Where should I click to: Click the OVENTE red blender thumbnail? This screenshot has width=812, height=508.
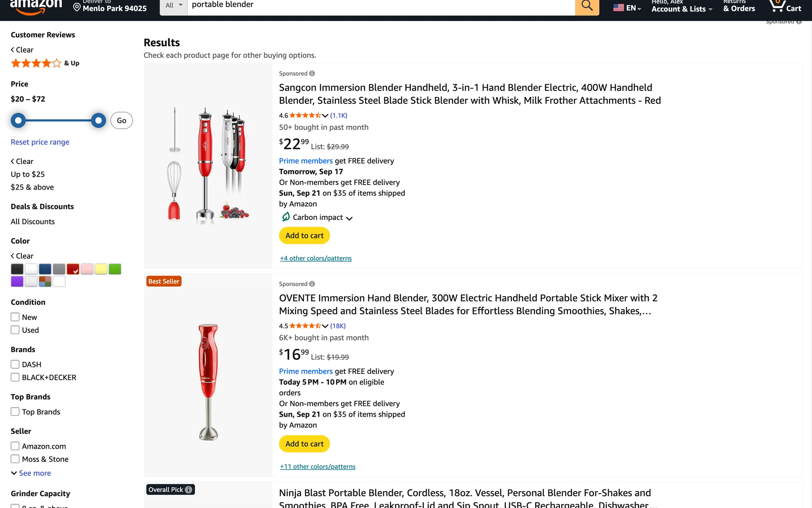click(x=208, y=381)
